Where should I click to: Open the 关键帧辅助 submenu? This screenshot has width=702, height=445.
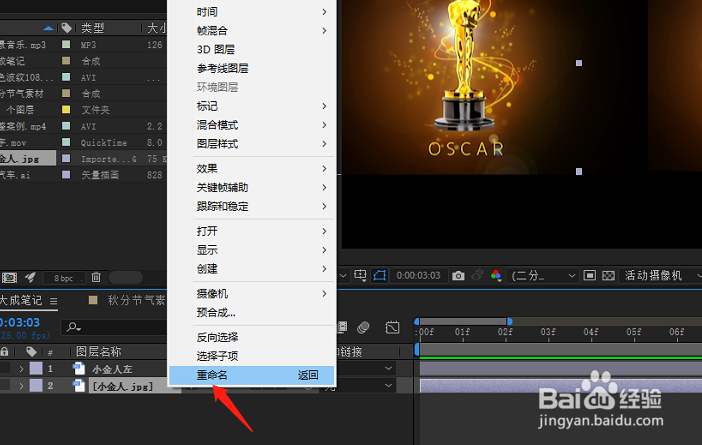coord(252,188)
